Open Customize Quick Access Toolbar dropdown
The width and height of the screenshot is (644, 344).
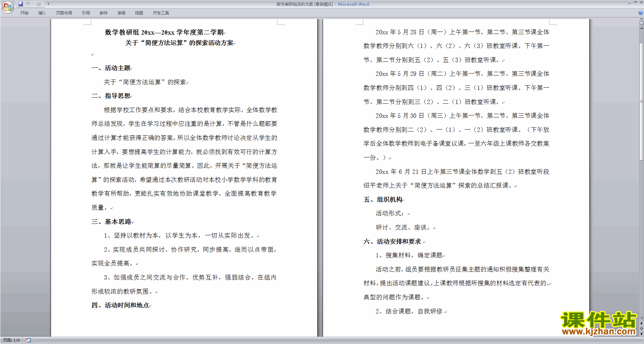pyautogui.click(x=48, y=4)
